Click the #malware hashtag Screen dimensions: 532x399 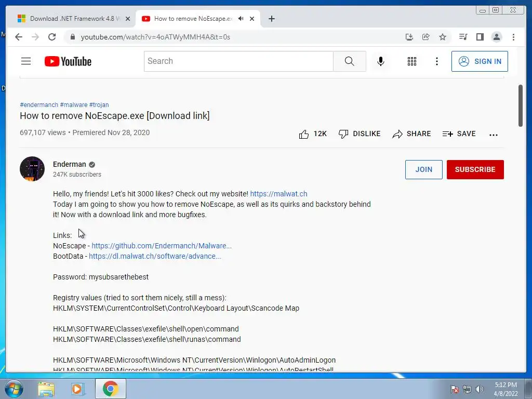74,105
